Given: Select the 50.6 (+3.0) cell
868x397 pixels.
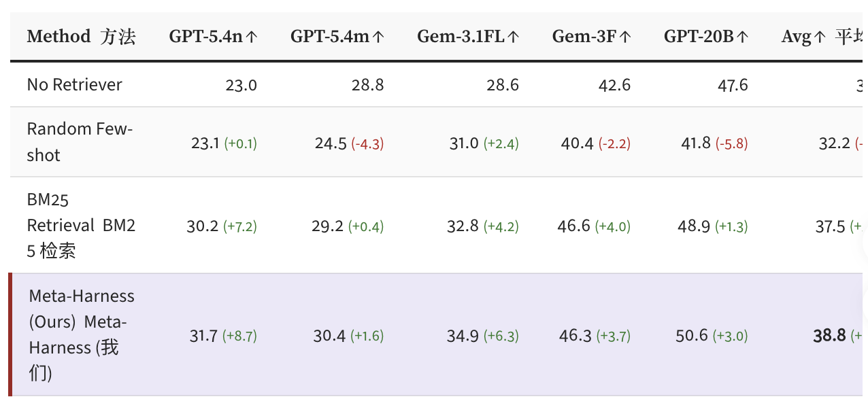Looking at the screenshot, I should 712,335.
